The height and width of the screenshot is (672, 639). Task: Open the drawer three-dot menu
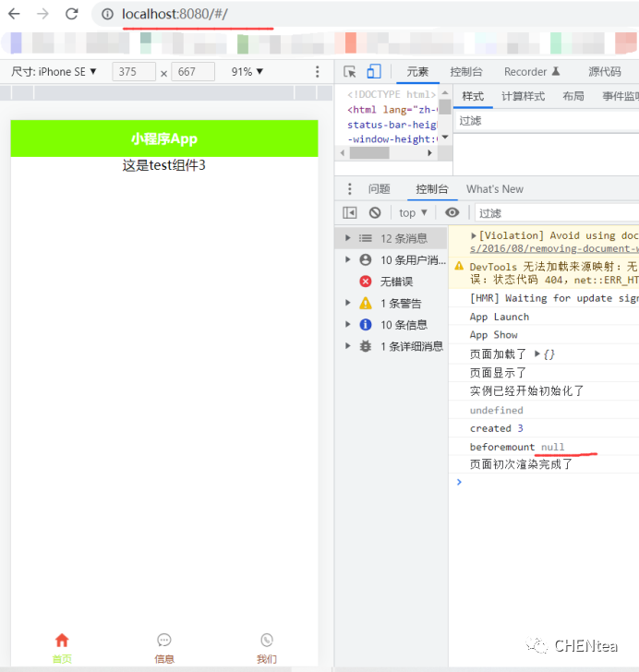349,189
